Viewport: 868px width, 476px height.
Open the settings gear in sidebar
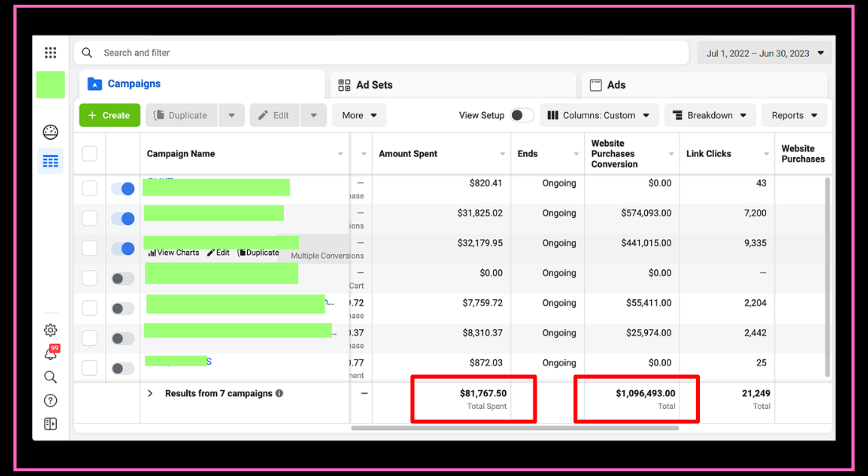[51, 330]
